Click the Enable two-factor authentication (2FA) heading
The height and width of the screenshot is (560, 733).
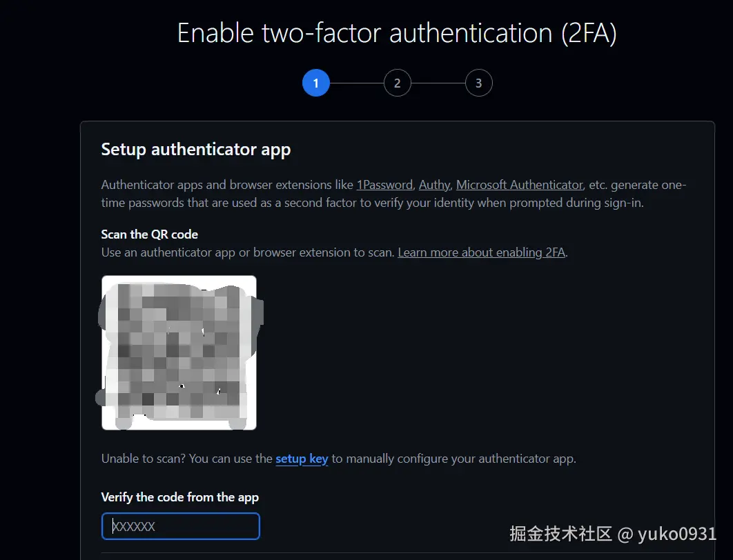[397, 33]
